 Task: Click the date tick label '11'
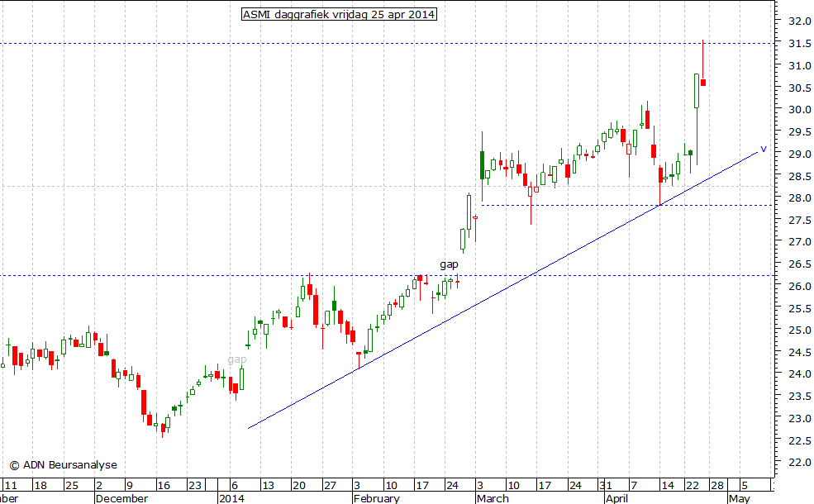(x=11, y=486)
